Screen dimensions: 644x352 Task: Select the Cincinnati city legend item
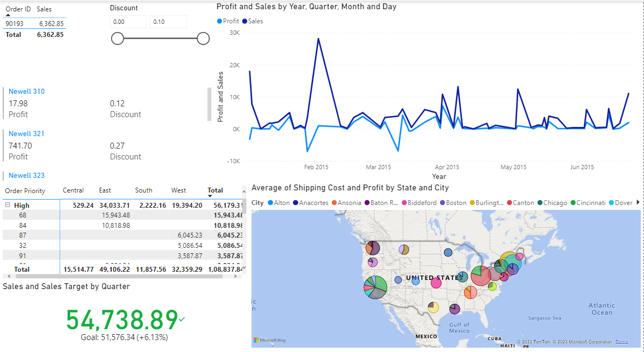[x=588, y=203]
